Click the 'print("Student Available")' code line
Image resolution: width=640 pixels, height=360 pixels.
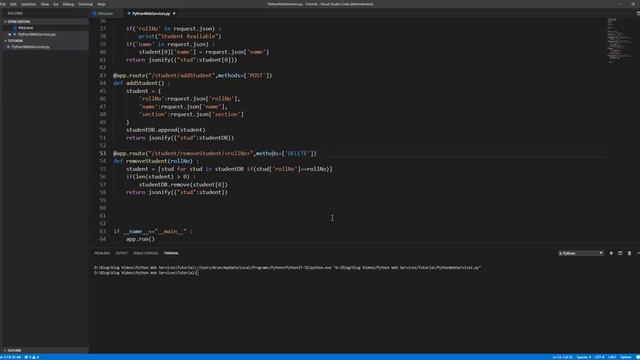click(x=180, y=36)
